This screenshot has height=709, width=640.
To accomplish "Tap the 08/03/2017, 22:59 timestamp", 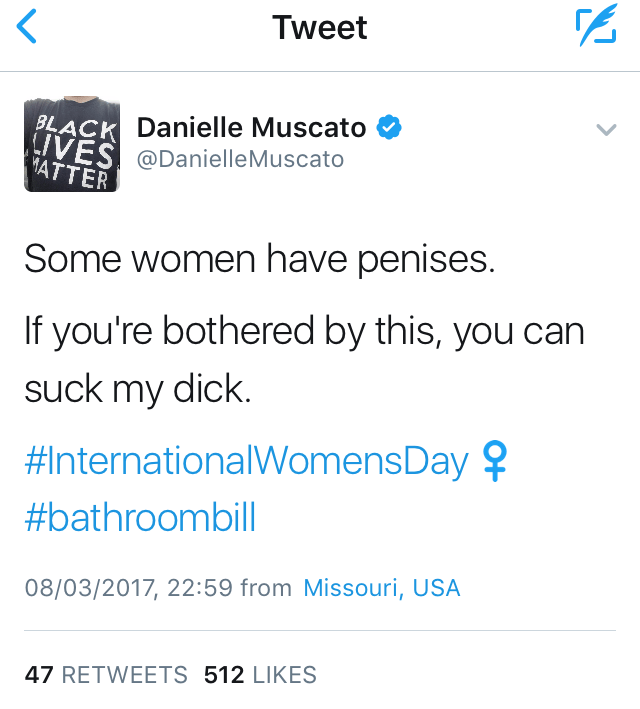I will coord(128,588).
